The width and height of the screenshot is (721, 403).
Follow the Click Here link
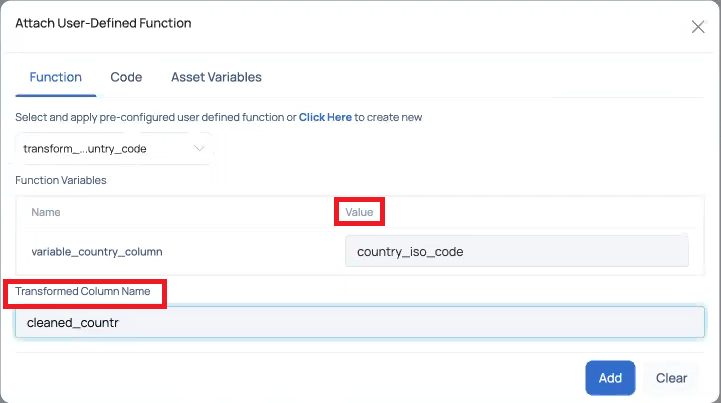coord(325,117)
